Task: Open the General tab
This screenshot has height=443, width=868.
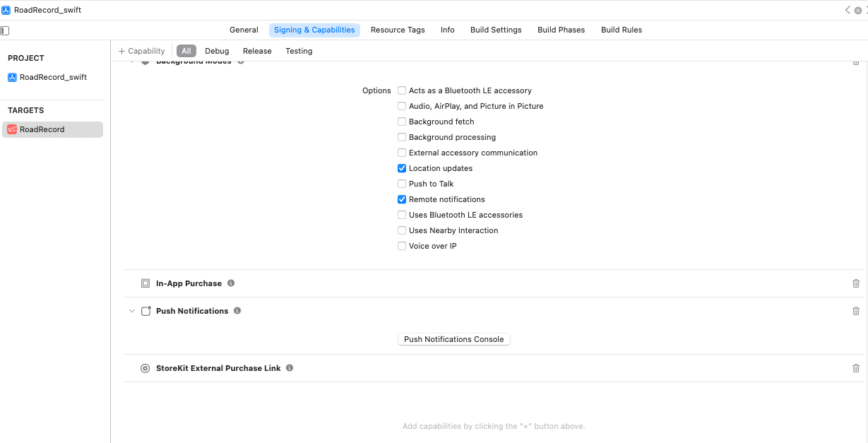Action: [244, 30]
